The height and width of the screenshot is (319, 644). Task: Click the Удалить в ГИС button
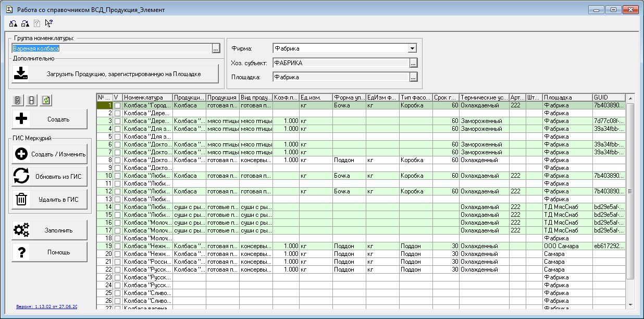click(49, 199)
